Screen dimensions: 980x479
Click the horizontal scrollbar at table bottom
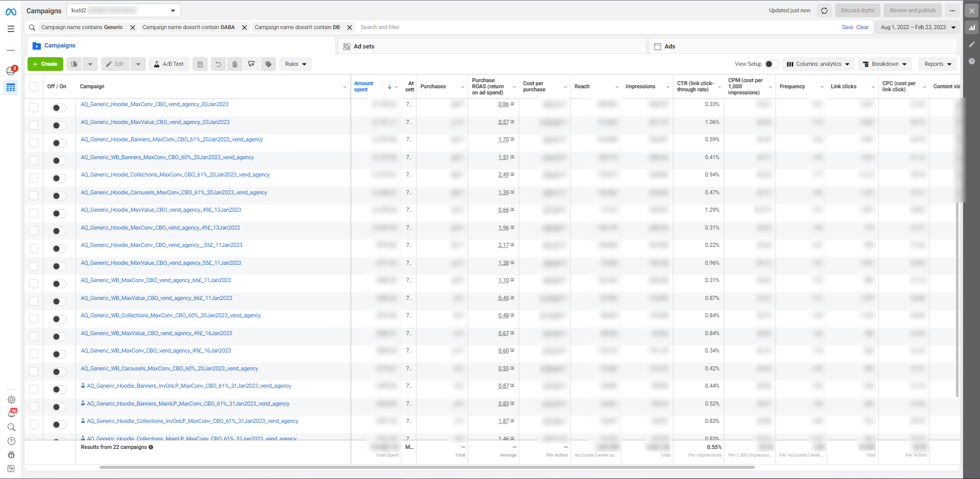tap(427, 467)
